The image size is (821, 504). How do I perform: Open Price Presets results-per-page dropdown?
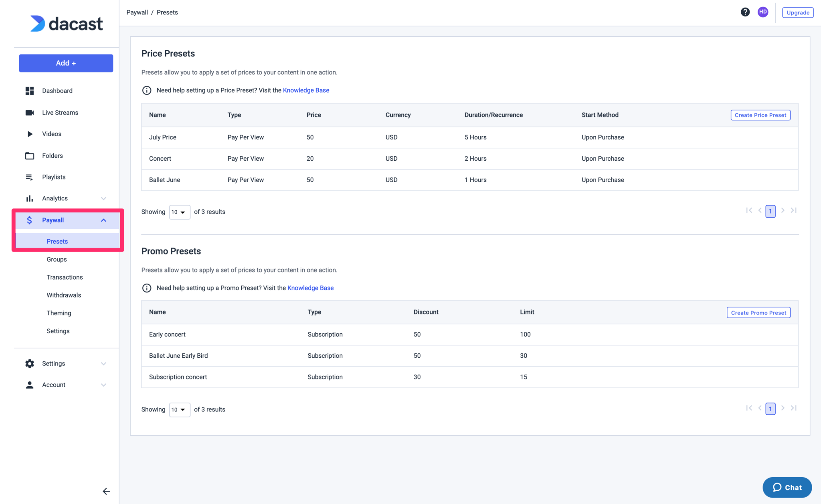(179, 212)
